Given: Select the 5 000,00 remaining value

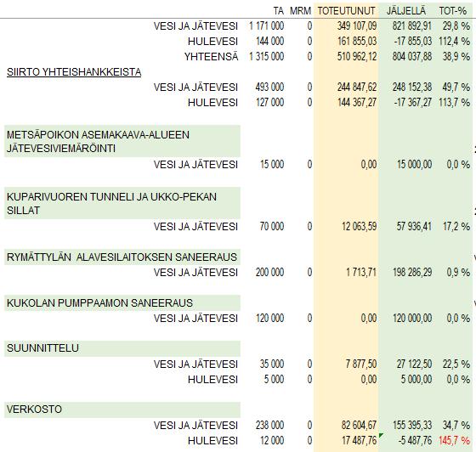Looking at the screenshot, I should coord(416,379).
